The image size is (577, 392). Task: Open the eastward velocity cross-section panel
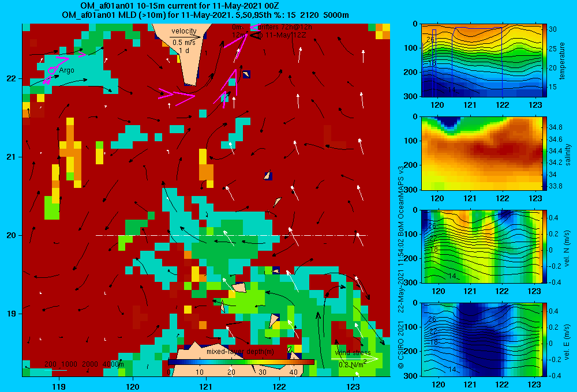pyautogui.click(x=481, y=340)
